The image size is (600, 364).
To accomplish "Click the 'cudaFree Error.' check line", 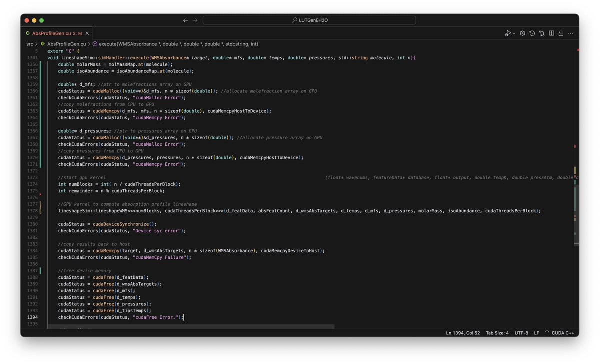I will pyautogui.click(x=121, y=317).
